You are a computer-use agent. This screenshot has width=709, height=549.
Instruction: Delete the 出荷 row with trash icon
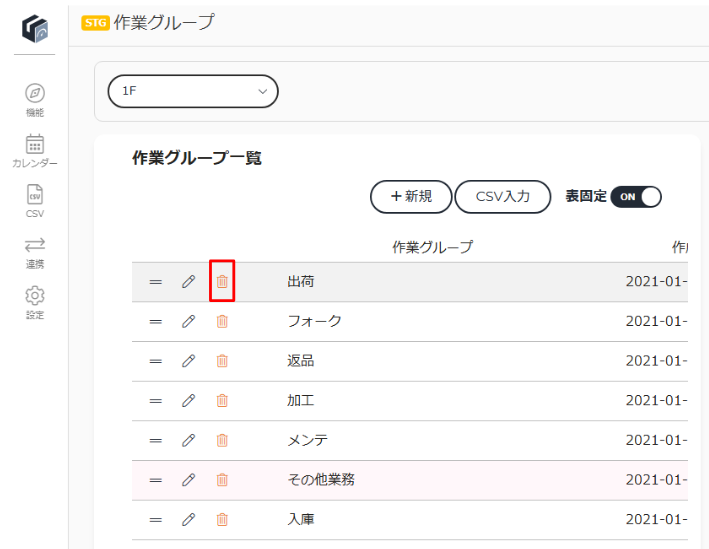pos(222,281)
